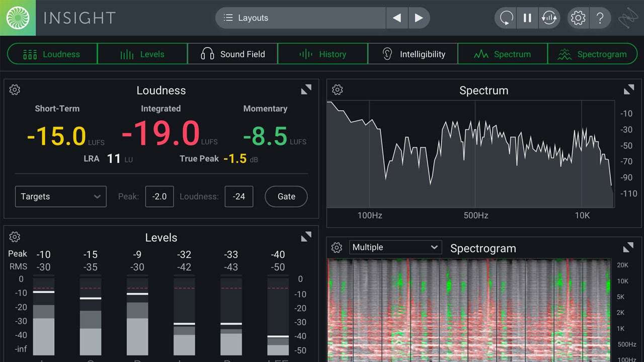This screenshot has height=362, width=644.
Task: Open the help question mark
Action: click(600, 18)
